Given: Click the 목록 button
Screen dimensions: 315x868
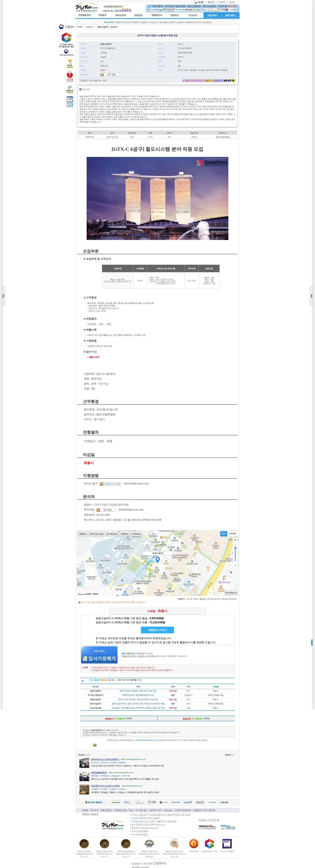Looking at the screenshot, I should click(x=95, y=745).
